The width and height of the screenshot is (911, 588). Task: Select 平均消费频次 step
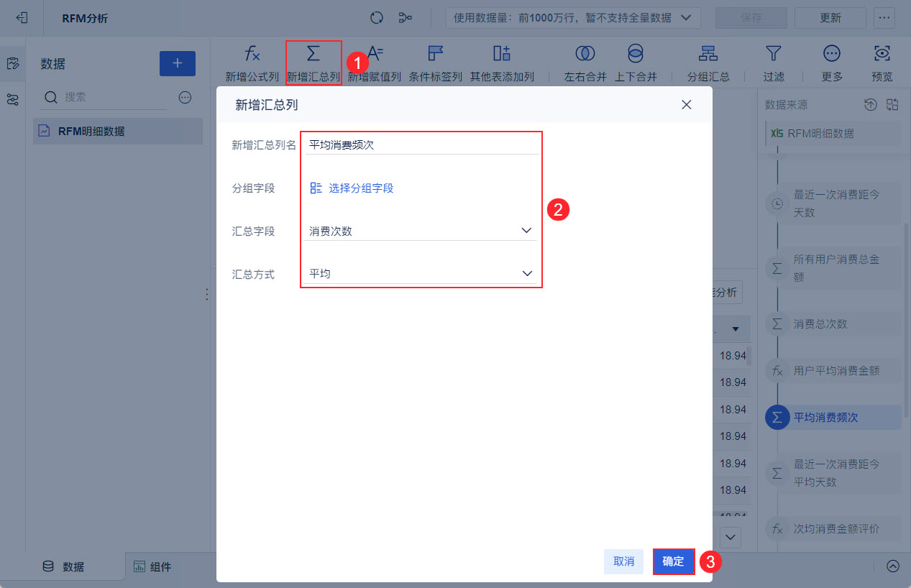click(x=832, y=418)
